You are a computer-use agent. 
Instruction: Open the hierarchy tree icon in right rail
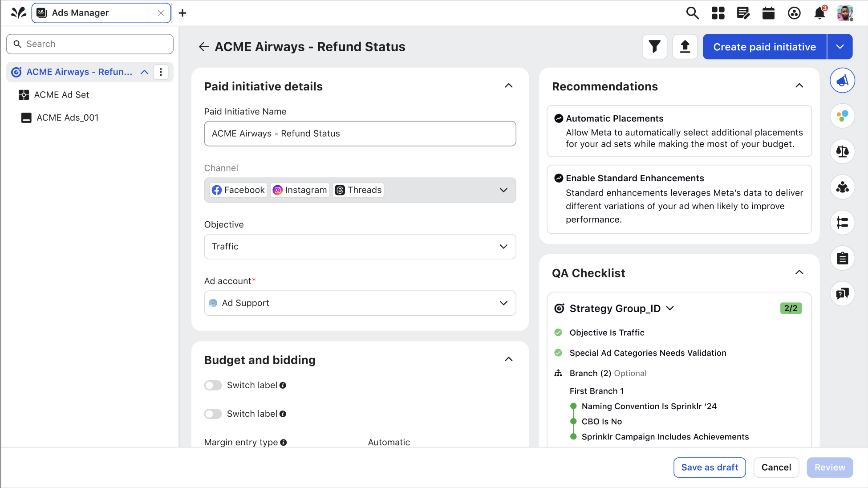pos(842,222)
